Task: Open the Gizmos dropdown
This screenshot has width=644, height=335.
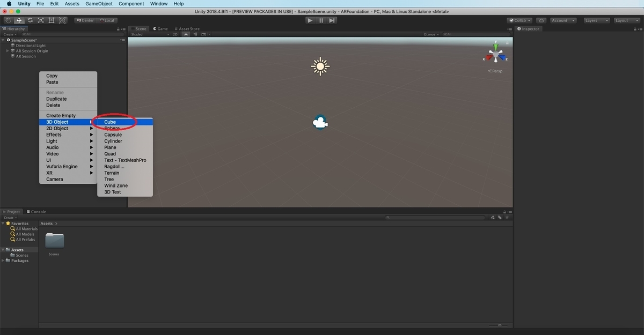Action: pos(431,34)
